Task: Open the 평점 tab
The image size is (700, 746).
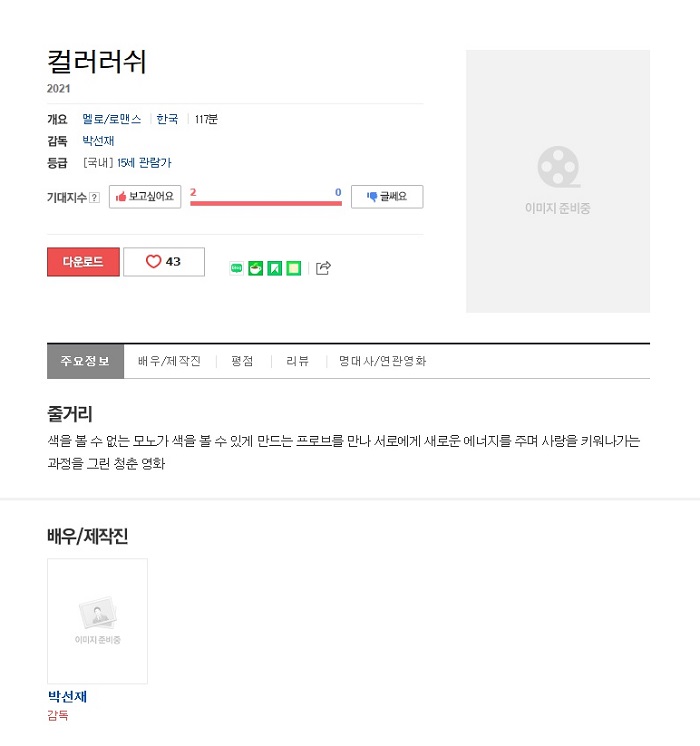Action: click(x=242, y=361)
